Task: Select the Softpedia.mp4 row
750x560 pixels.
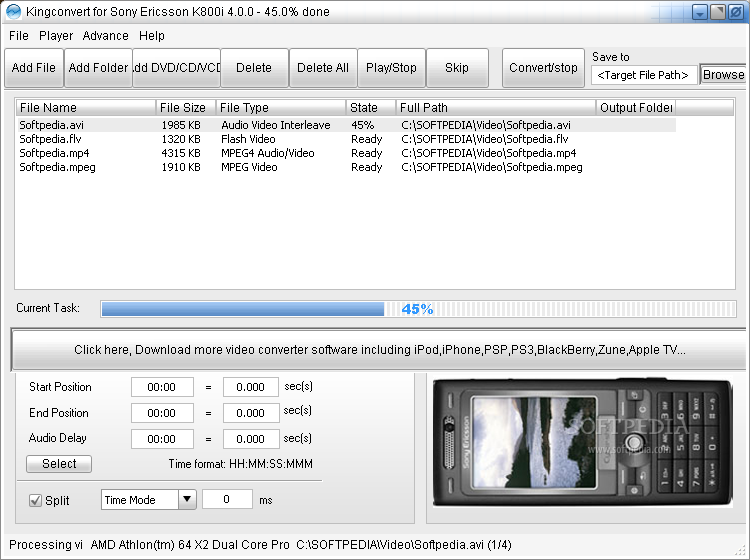Action: pos(346,153)
